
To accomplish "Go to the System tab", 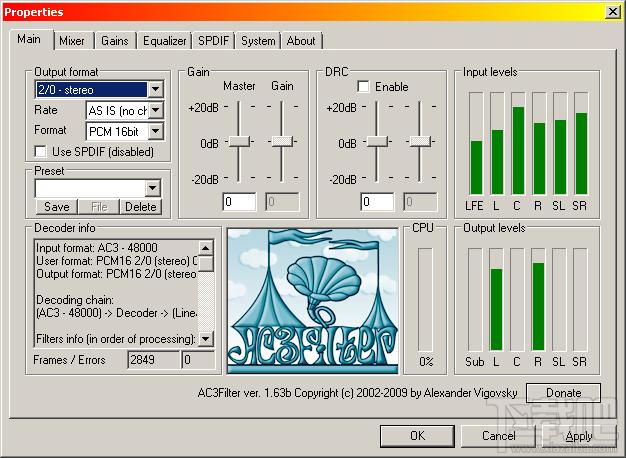I will tap(258, 41).
